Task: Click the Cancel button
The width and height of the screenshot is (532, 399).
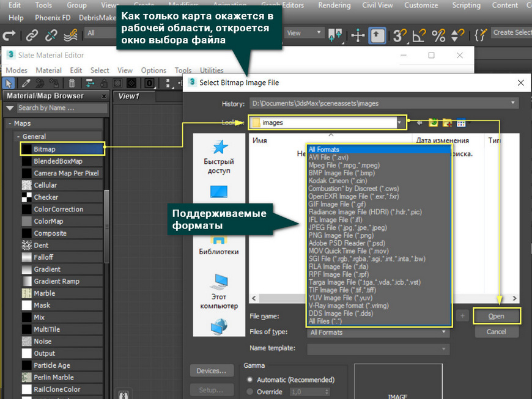Action: pos(497,332)
